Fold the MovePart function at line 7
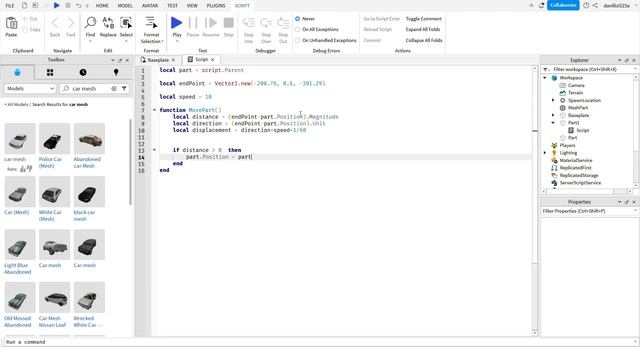The image size is (640, 360). (154, 110)
